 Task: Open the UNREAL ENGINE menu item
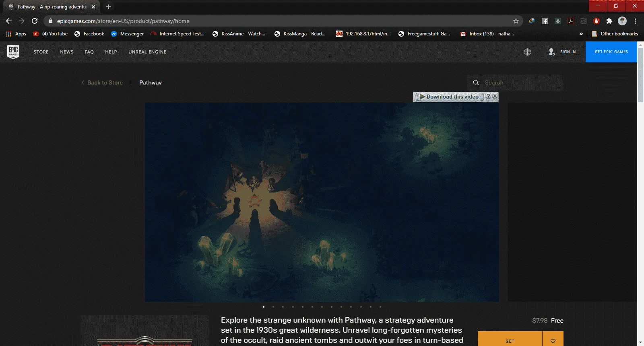coord(147,52)
